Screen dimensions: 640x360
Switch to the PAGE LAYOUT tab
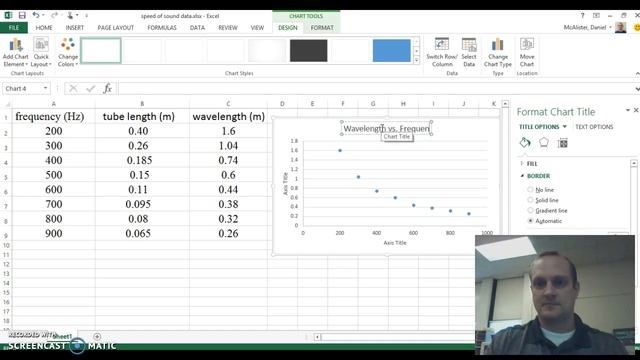(x=116, y=28)
